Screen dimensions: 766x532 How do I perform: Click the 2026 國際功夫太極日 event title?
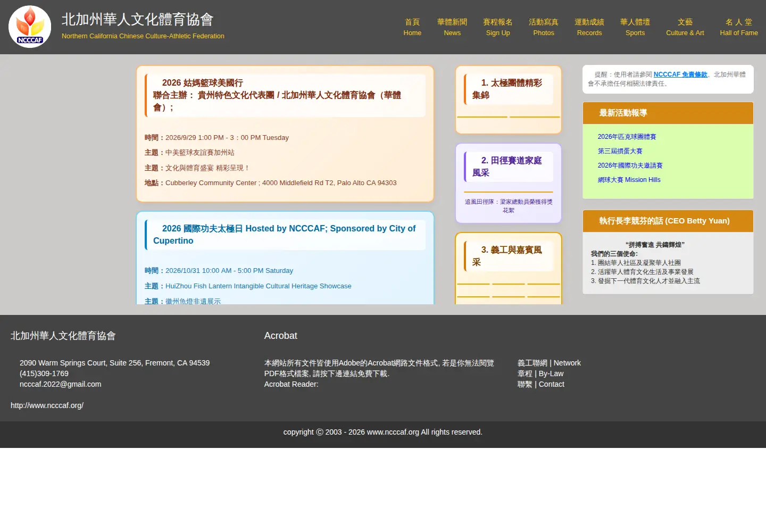[x=284, y=235]
